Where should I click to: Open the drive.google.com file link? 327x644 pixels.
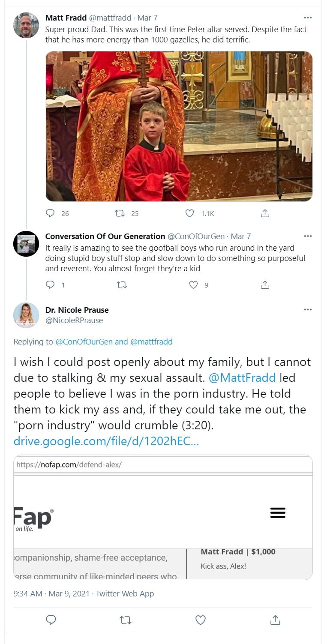click(x=106, y=441)
